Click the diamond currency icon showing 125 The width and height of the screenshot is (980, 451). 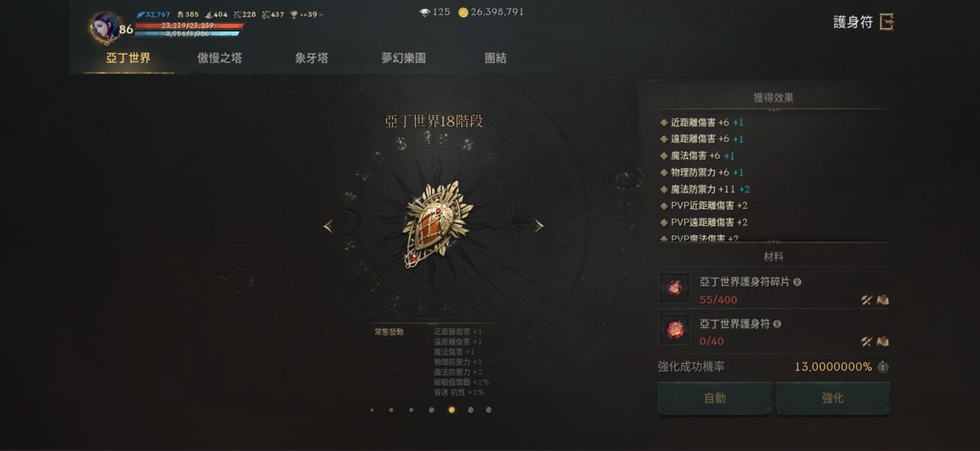point(424,12)
